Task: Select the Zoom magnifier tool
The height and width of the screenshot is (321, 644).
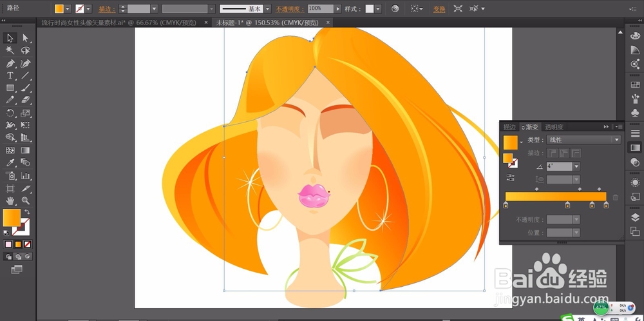Action: click(26, 200)
